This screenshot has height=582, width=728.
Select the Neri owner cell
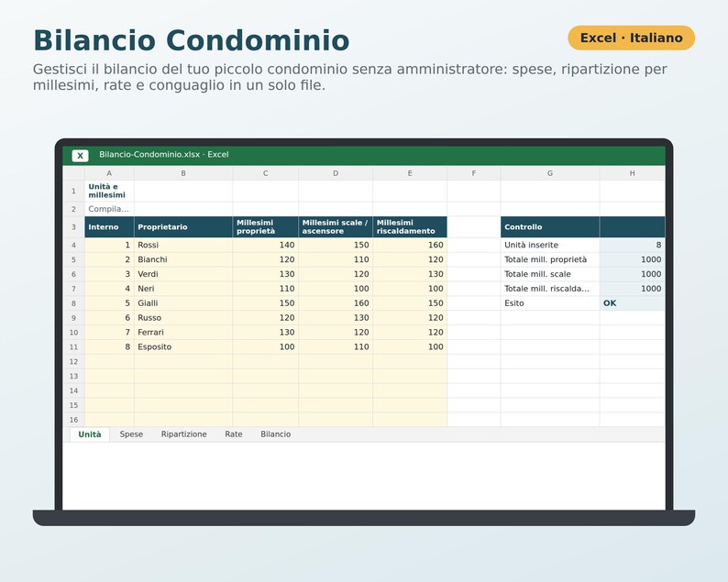pos(183,289)
